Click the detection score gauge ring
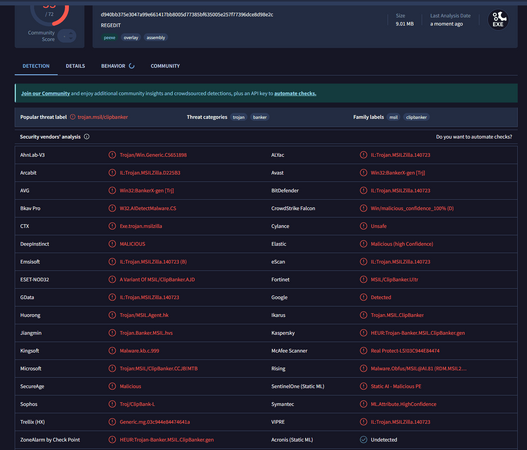This screenshot has height=450, width=527. 49,14
